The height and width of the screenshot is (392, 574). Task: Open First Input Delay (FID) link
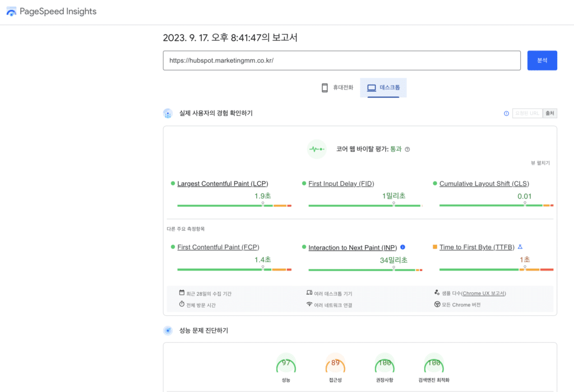tap(341, 184)
